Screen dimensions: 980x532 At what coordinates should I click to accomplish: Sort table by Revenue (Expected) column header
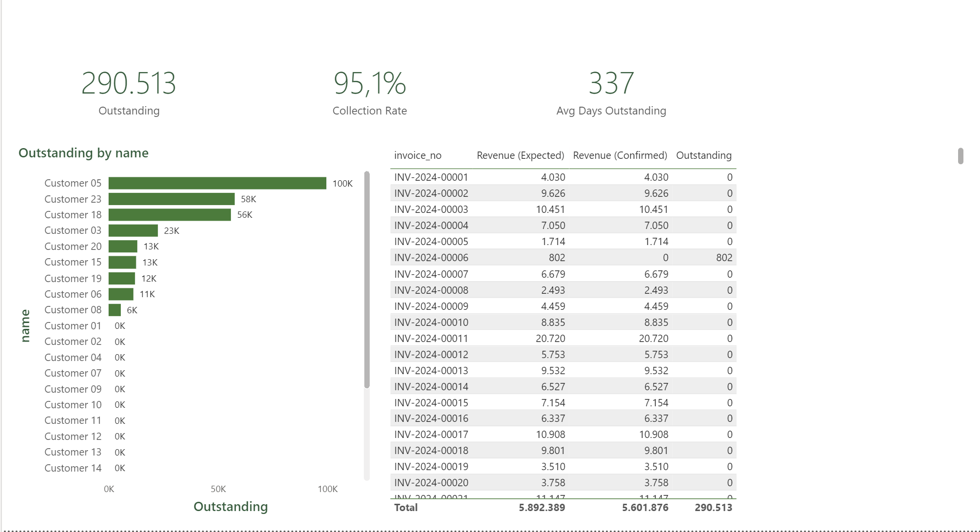(x=520, y=155)
